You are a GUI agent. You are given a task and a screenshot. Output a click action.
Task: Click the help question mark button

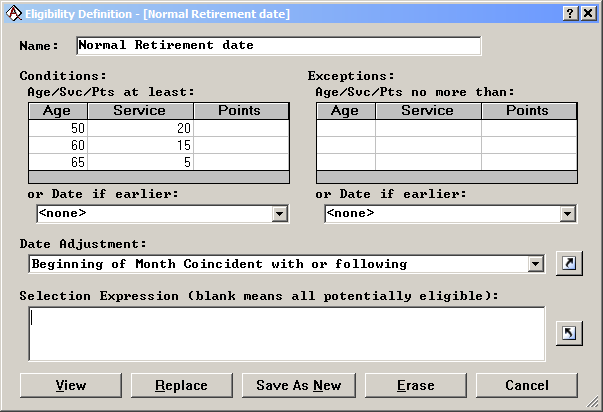point(569,13)
